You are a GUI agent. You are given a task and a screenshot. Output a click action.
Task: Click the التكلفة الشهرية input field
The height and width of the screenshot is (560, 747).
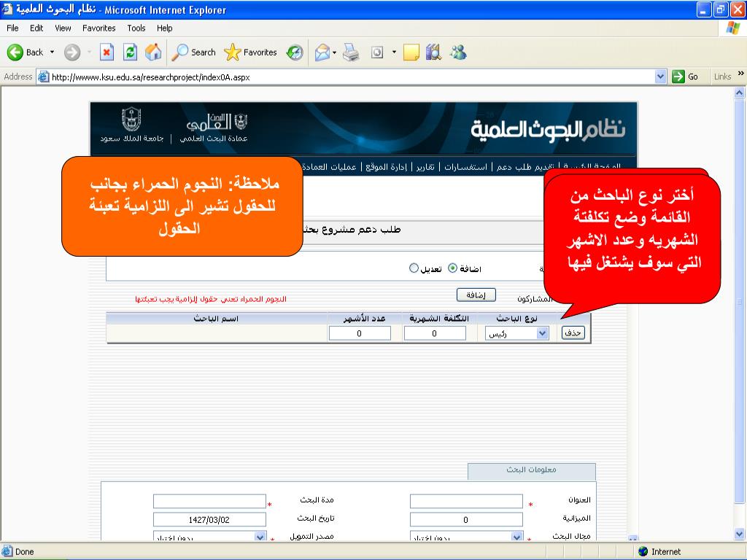(x=435, y=333)
